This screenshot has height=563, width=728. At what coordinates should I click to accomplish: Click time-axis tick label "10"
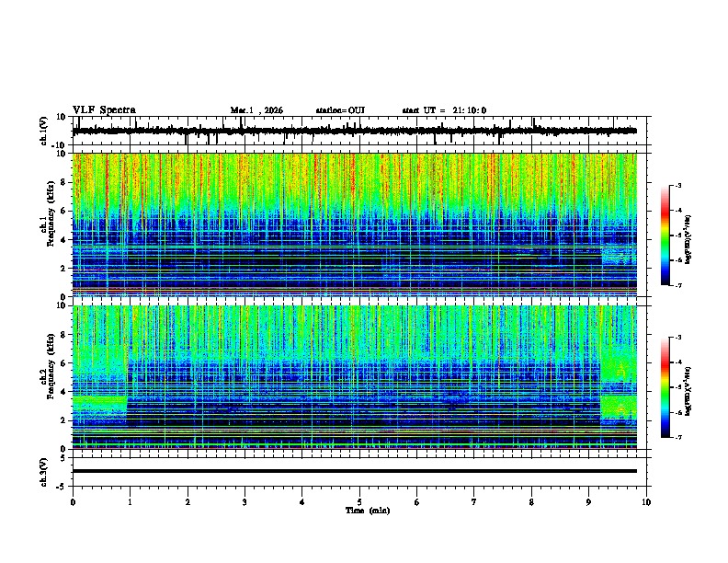point(646,502)
